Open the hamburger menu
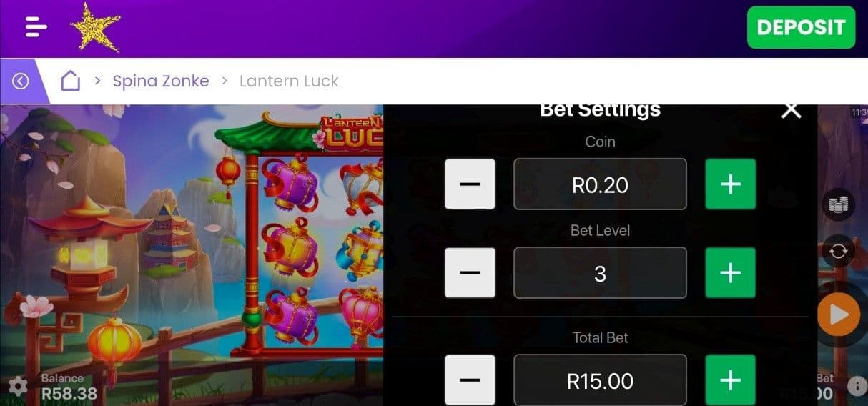 point(36,27)
